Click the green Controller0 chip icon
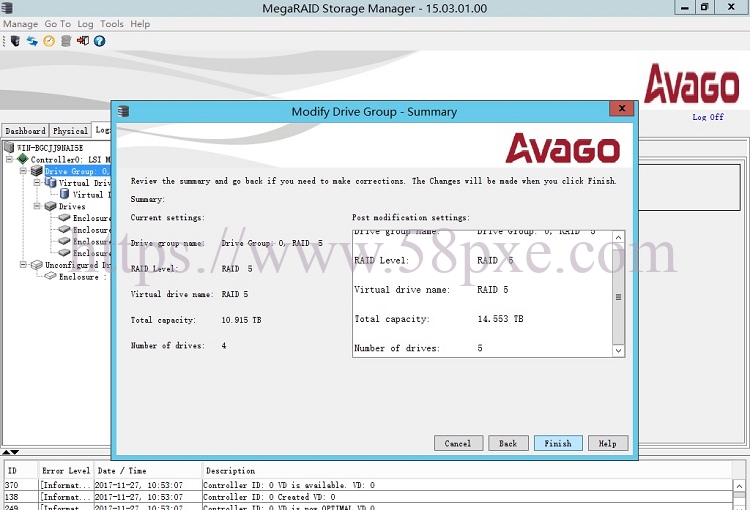The height and width of the screenshot is (510, 750). click(x=22, y=159)
